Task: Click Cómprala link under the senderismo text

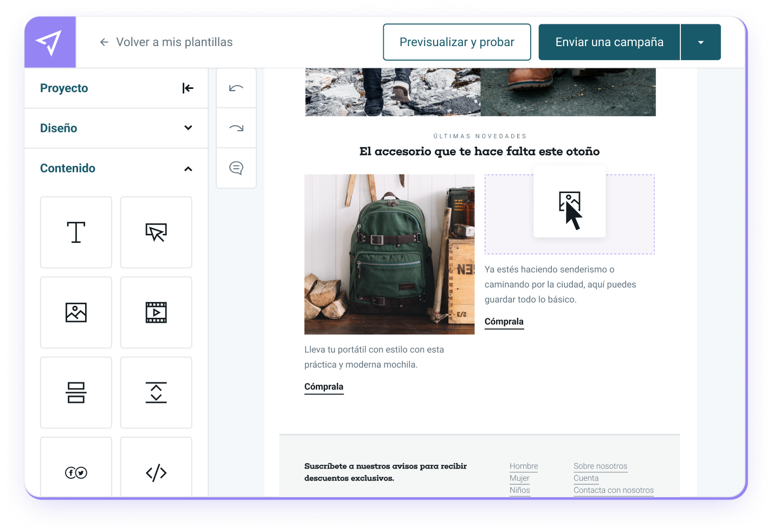Action: [x=504, y=322]
